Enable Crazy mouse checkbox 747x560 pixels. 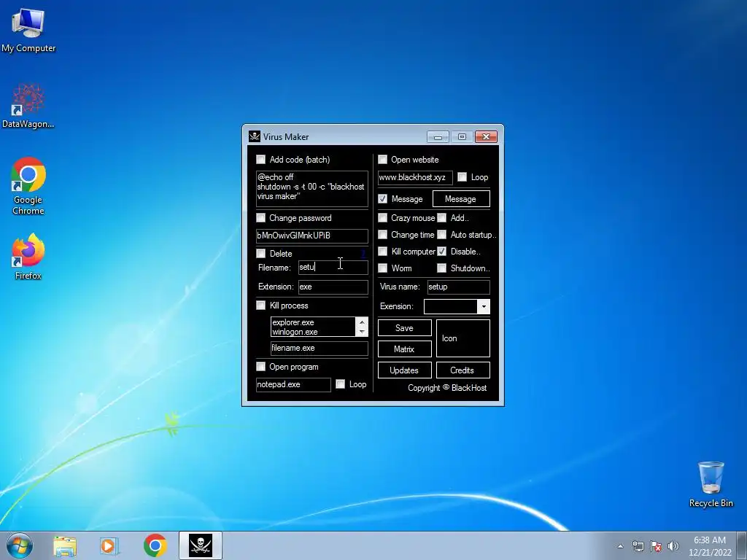(382, 218)
